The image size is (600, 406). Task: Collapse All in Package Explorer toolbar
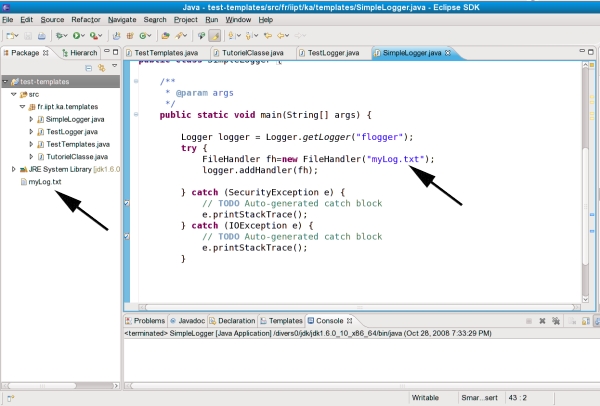[x=87, y=68]
